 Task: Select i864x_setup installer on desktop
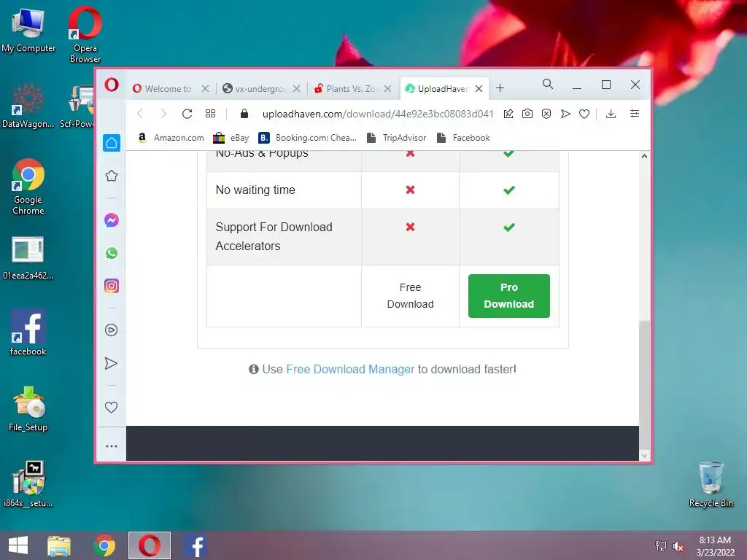coord(28,484)
